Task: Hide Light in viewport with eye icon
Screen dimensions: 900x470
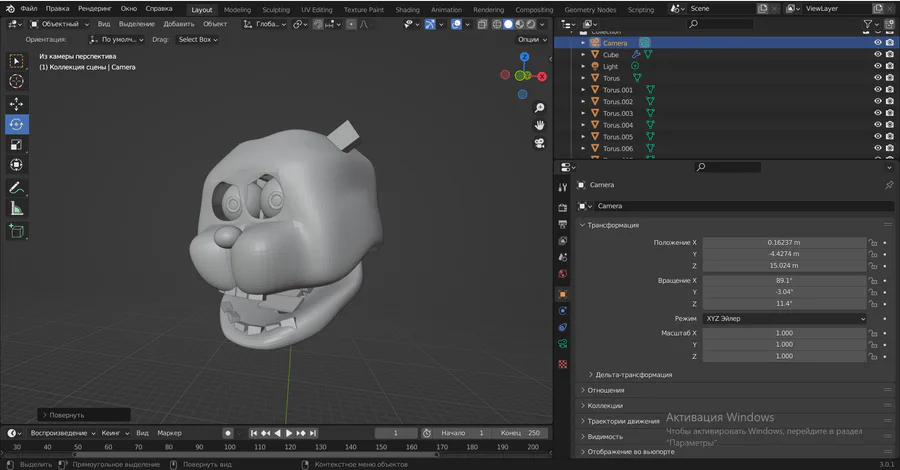Action: point(878,66)
